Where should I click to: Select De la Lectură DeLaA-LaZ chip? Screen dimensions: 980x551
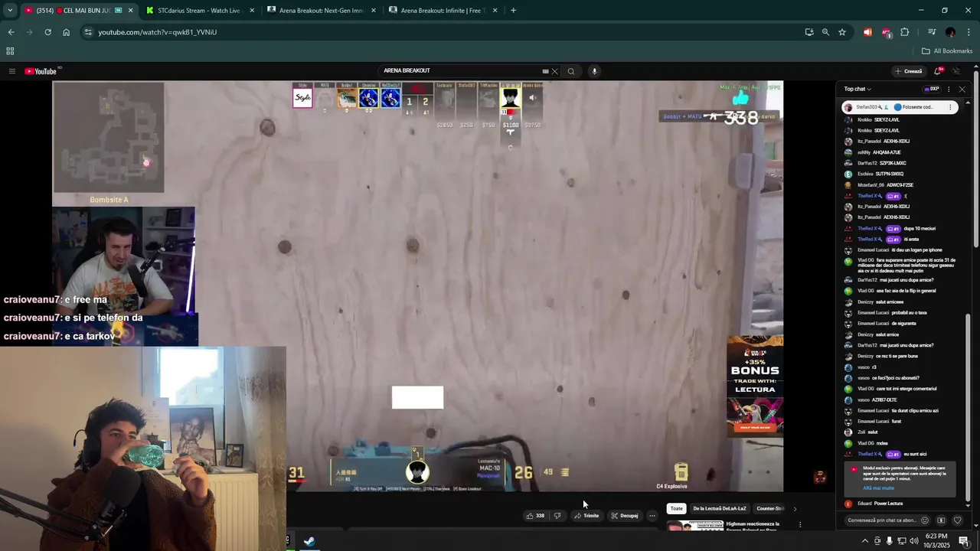pos(720,508)
